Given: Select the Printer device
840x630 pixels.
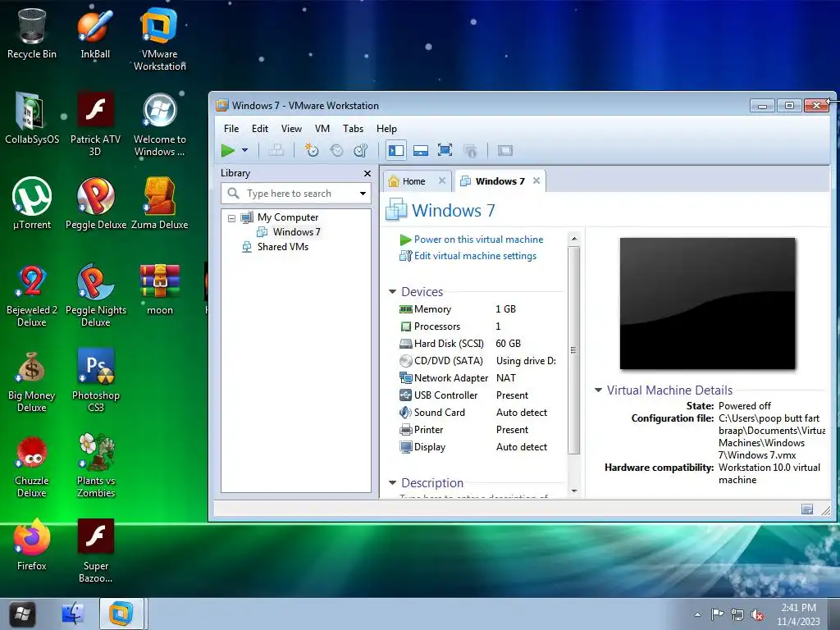Looking at the screenshot, I should click(x=479, y=430).
